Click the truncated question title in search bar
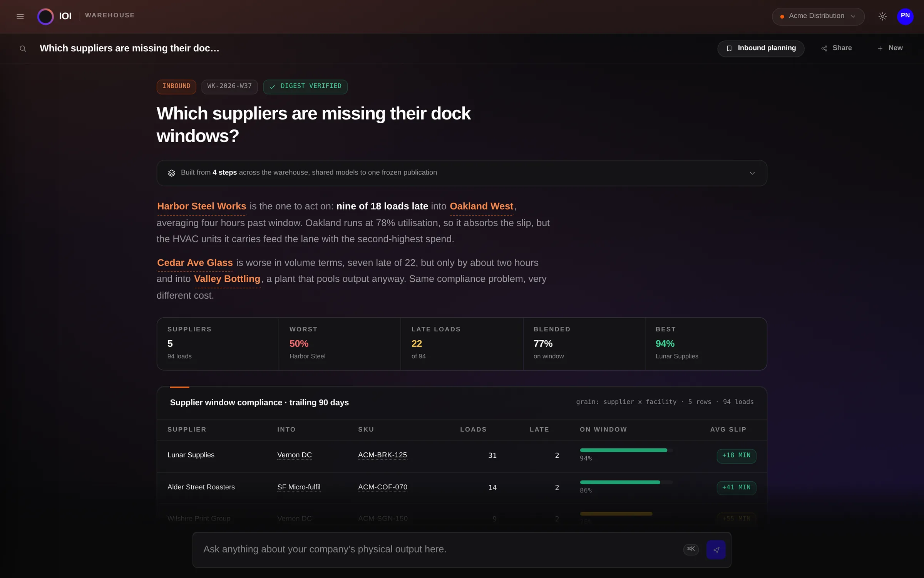The width and height of the screenshot is (924, 578). pos(129,49)
